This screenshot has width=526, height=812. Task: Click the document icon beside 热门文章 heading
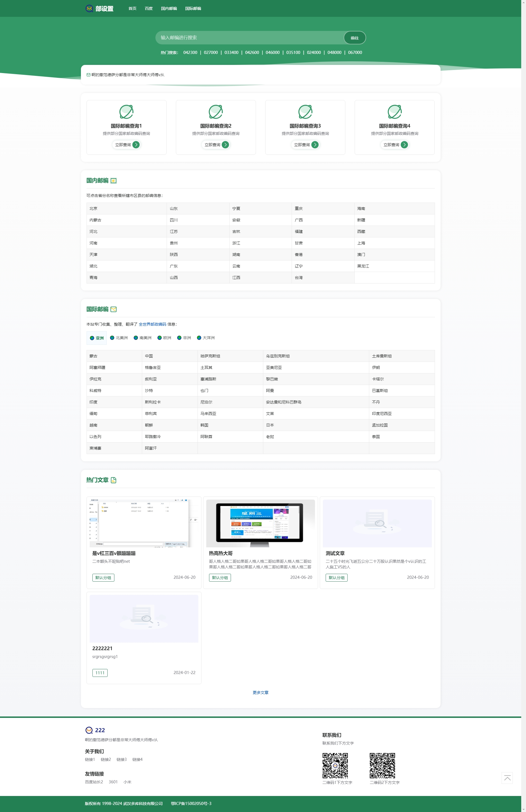tap(114, 480)
